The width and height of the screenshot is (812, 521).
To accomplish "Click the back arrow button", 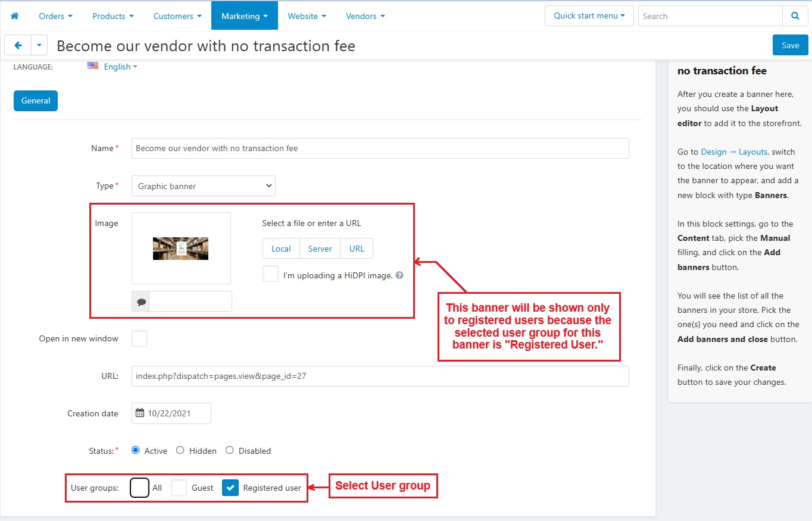I will [x=18, y=45].
